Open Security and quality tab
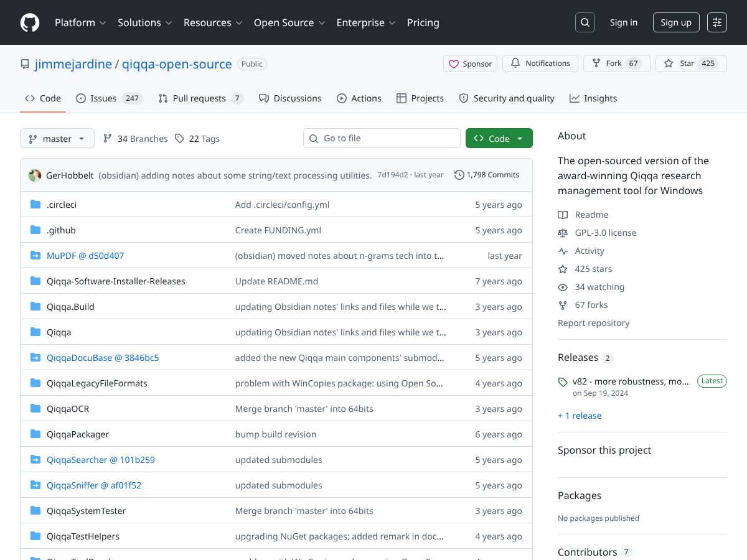The image size is (747, 560). point(507,98)
